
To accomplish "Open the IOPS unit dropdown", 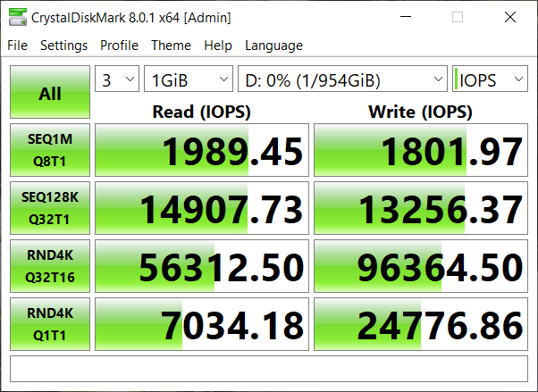I will pyautogui.click(x=490, y=79).
